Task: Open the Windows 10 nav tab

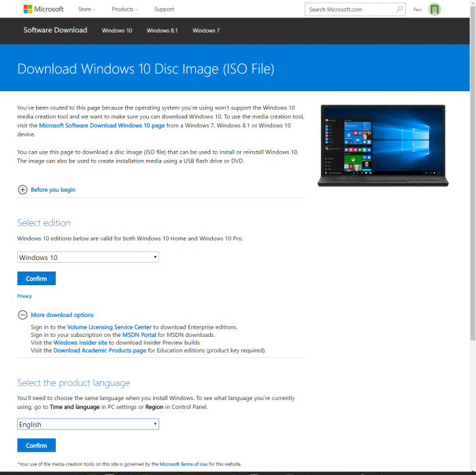Action: [117, 31]
